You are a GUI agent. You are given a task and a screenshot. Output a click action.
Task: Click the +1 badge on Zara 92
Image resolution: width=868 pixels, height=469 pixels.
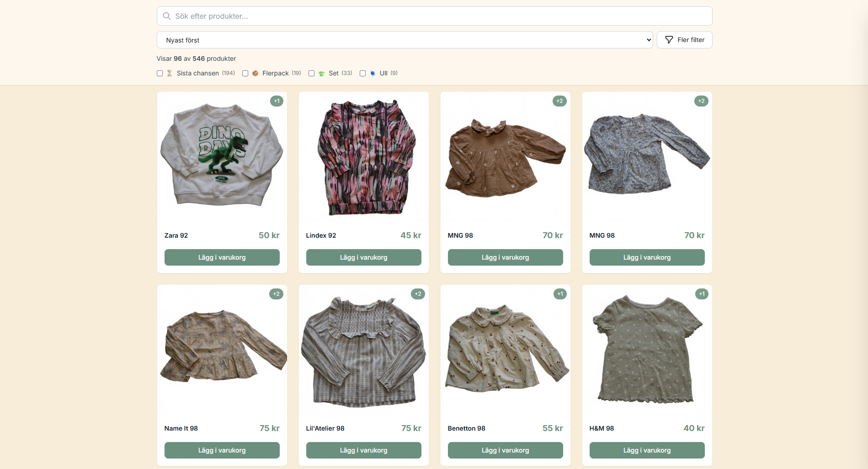click(277, 101)
